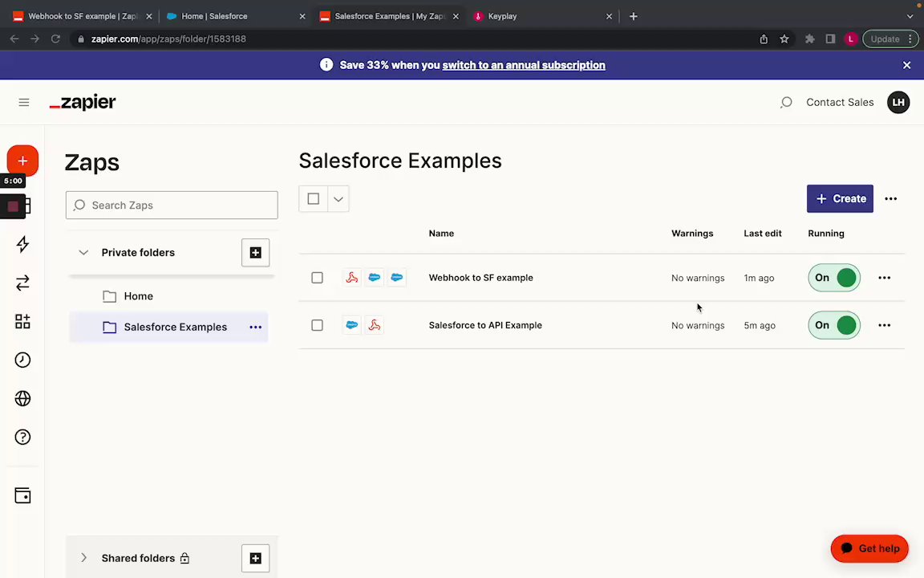This screenshot has height=578, width=924.
Task: Open the browser profile L avatar
Action: tap(850, 39)
